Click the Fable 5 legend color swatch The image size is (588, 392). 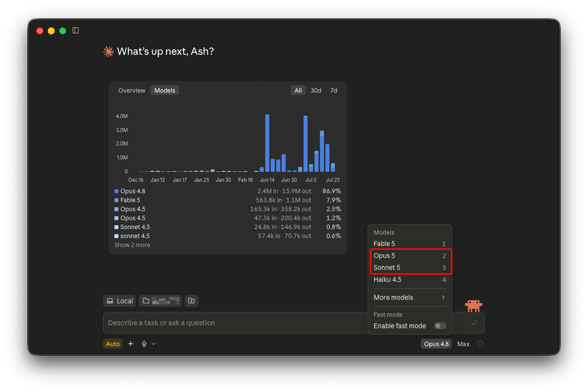coord(116,200)
